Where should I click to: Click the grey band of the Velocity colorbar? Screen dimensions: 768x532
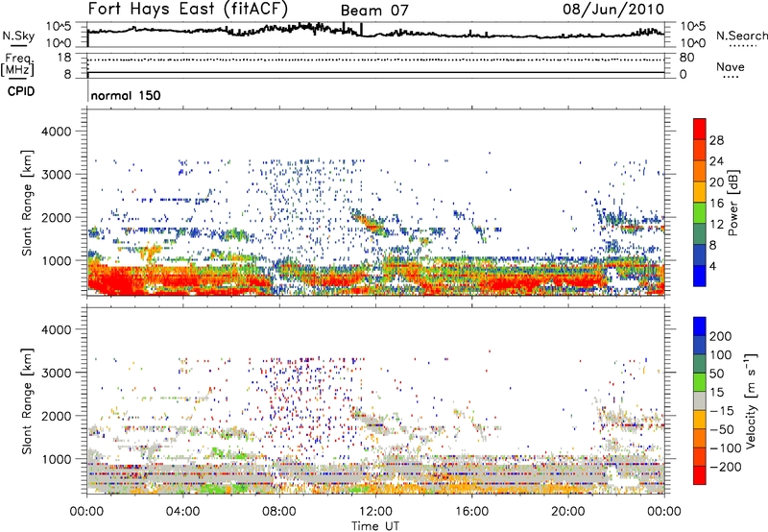point(700,401)
